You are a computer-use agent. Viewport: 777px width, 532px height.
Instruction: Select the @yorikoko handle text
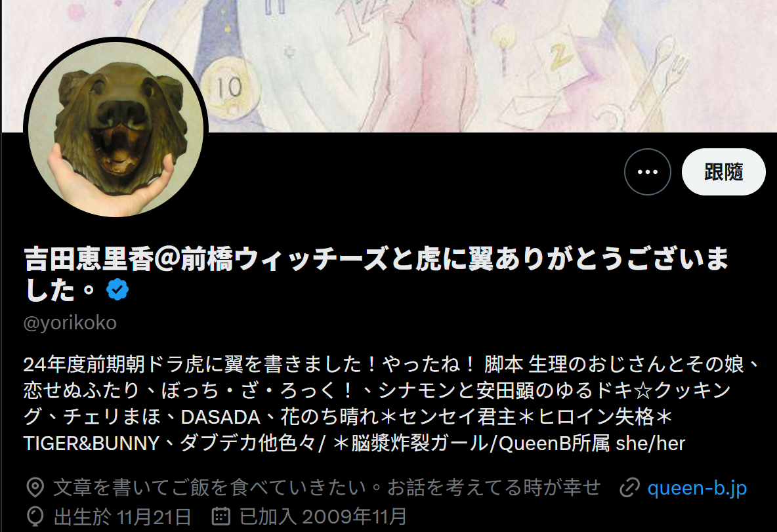click(x=70, y=323)
